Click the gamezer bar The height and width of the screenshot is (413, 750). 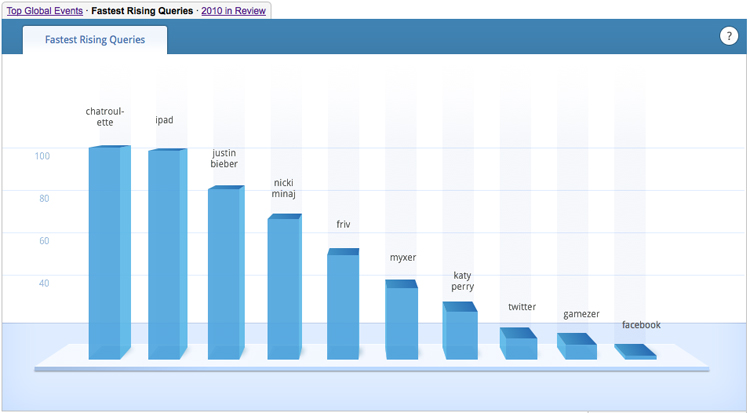point(577,348)
